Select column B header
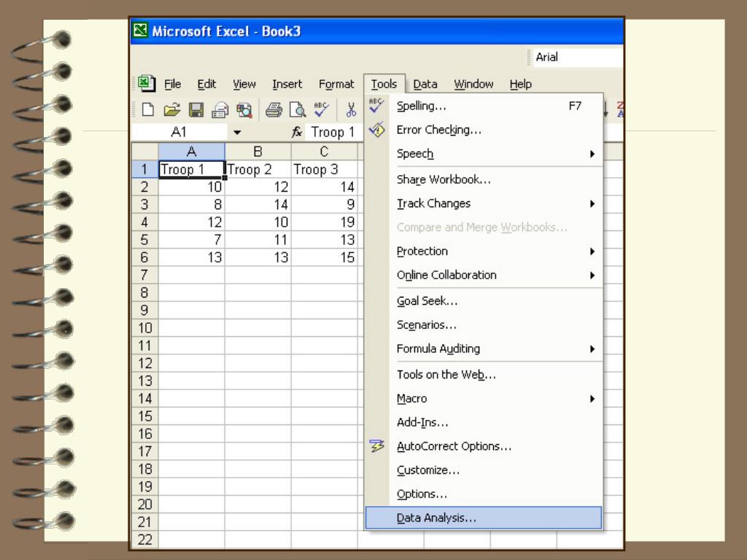The image size is (747, 560). 258,152
